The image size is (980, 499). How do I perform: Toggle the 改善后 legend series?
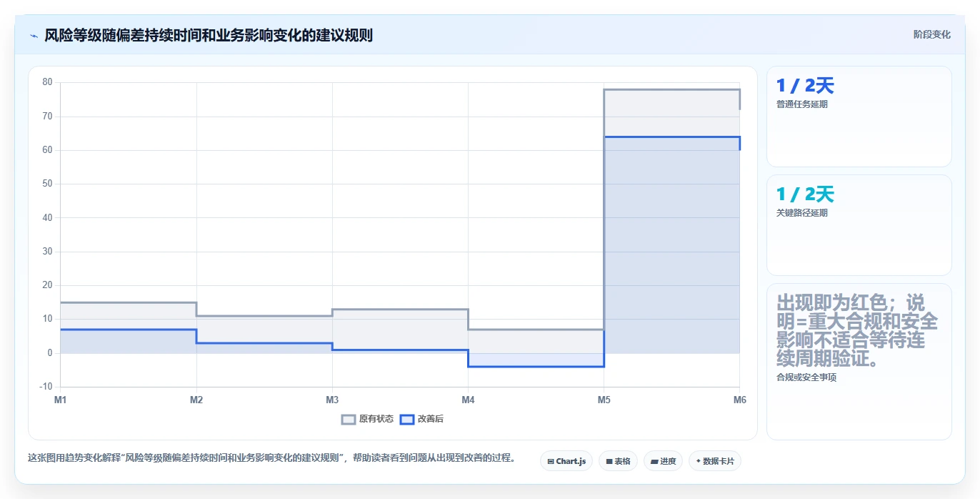point(421,419)
